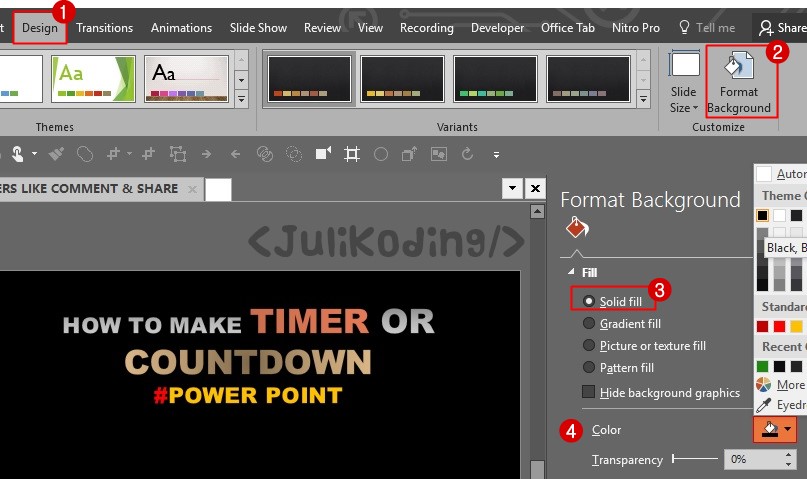Image resolution: width=807 pixels, height=479 pixels.
Task: Click the new blank document tab button
Action: pyautogui.click(x=218, y=190)
